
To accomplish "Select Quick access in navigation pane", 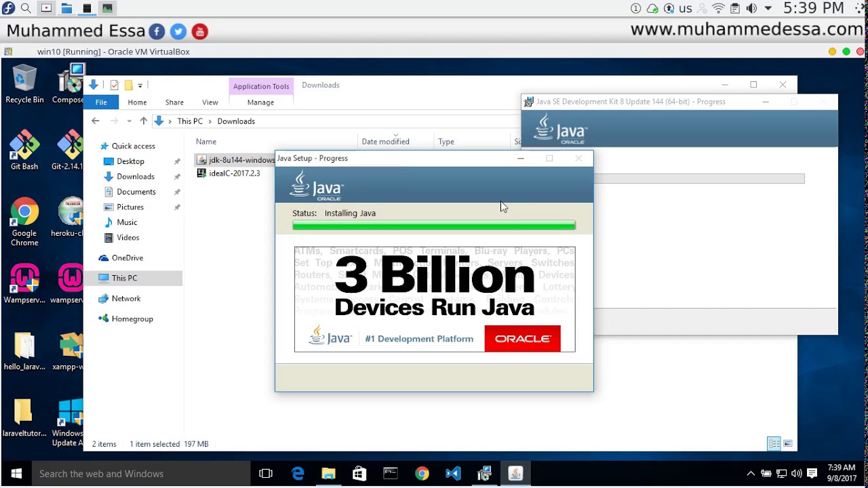I will (133, 146).
